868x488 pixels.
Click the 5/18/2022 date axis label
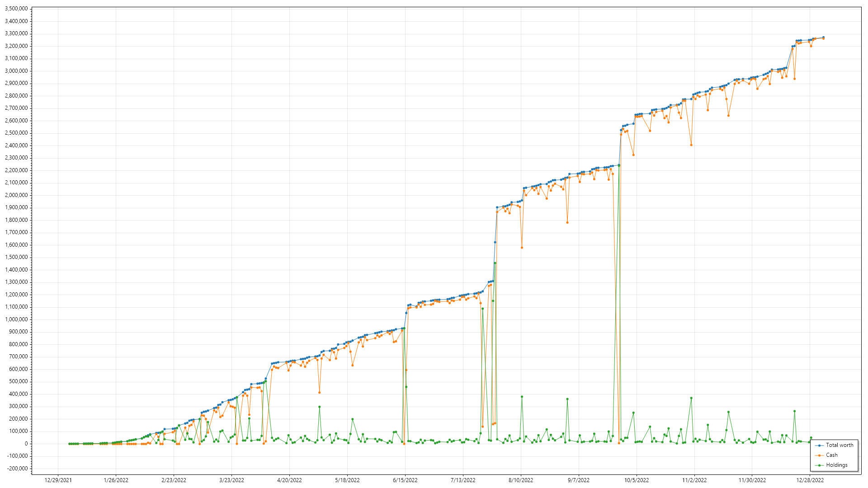pyautogui.click(x=347, y=480)
